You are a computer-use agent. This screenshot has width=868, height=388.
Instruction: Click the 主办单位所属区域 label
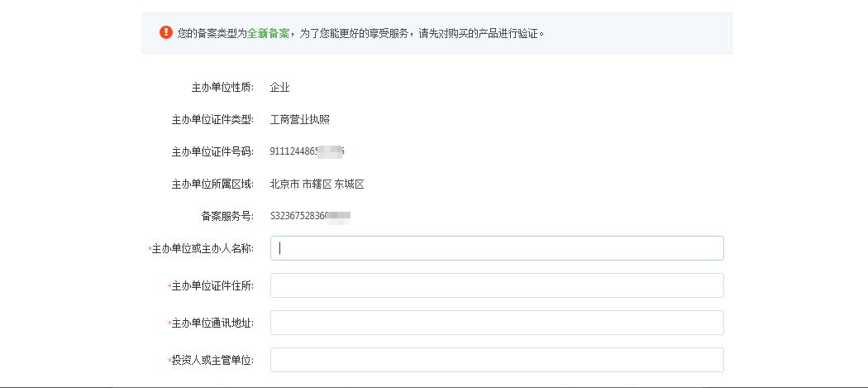(x=212, y=184)
